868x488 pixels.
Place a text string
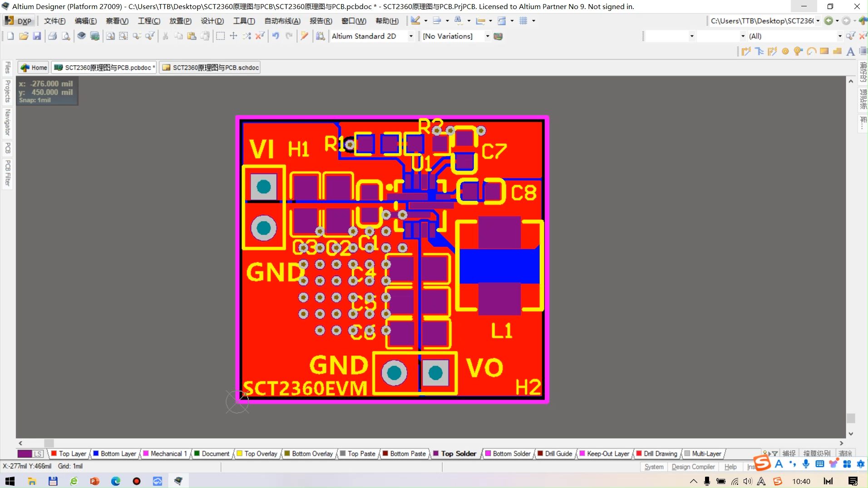click(x=851, y=51)
